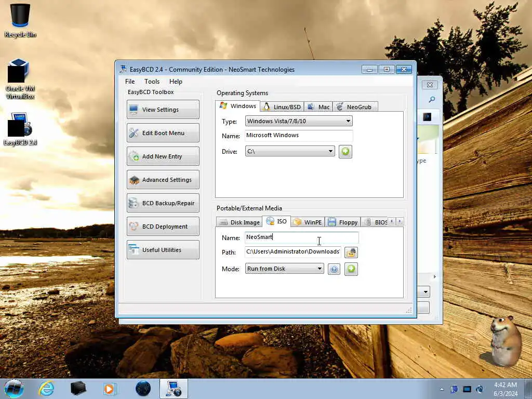
Task: Open Useful Utilities
Action: click(163, 250)
